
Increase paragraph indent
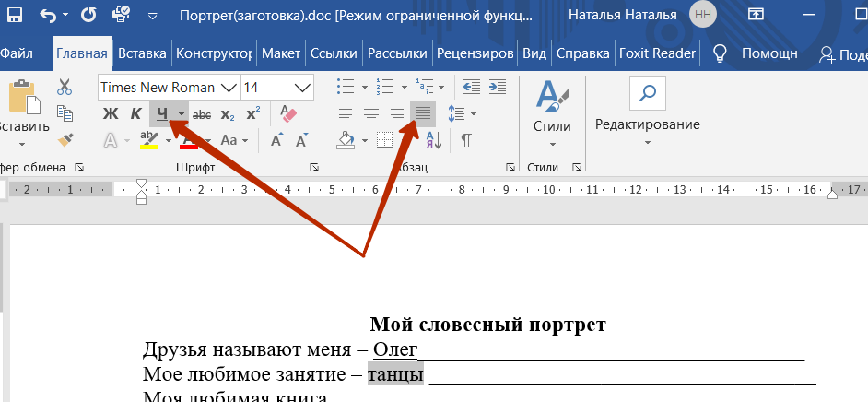pyautogui.click(x=498, y=87)
